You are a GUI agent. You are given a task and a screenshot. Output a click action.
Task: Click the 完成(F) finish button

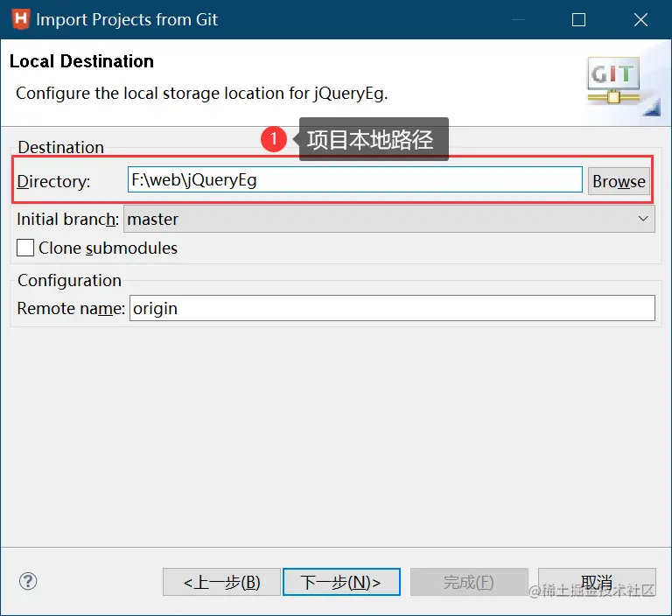point(469,582)
